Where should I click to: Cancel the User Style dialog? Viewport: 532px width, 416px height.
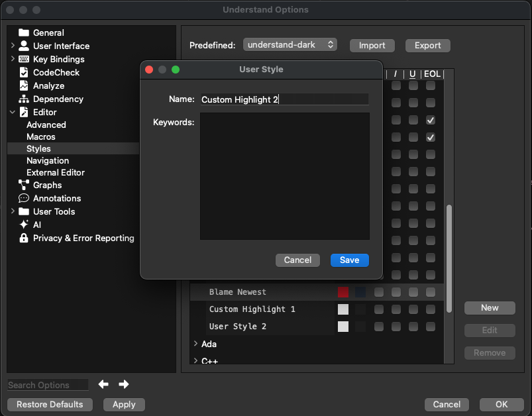pyautogui.click(x=297, y=260)
